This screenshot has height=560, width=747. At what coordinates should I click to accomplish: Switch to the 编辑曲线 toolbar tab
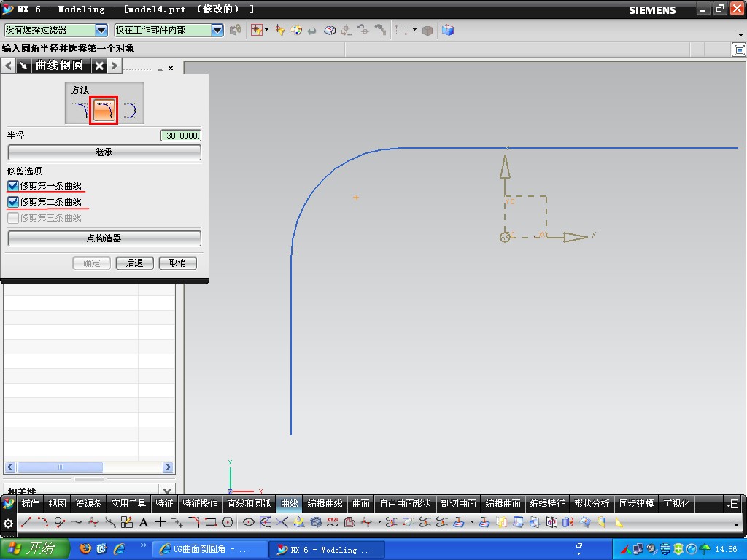(325, 503)
